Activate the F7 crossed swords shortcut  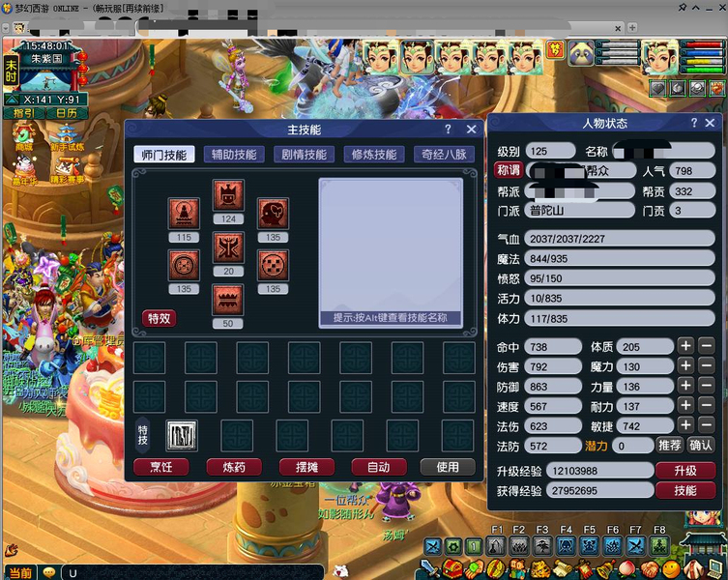635,546
